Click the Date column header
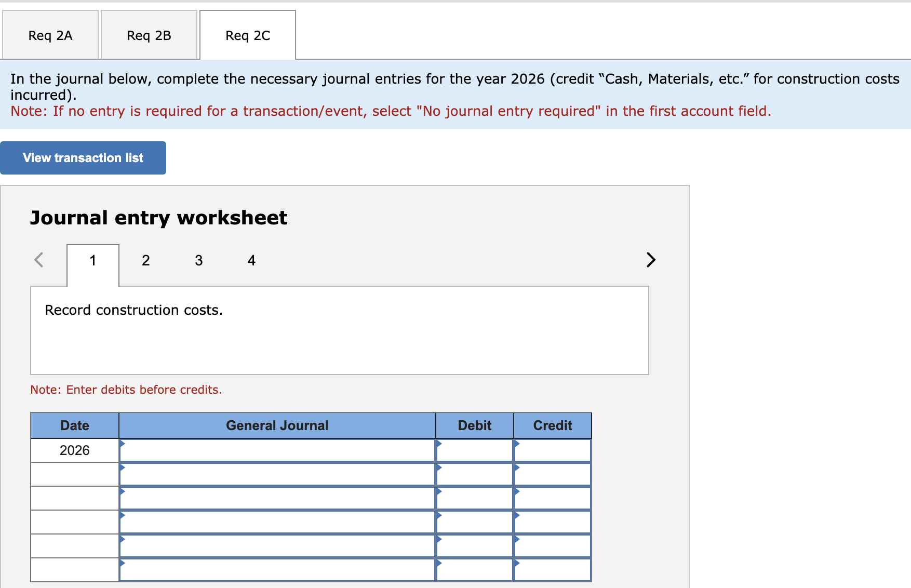Screen dimensions: 911x588 pos(75,425)
